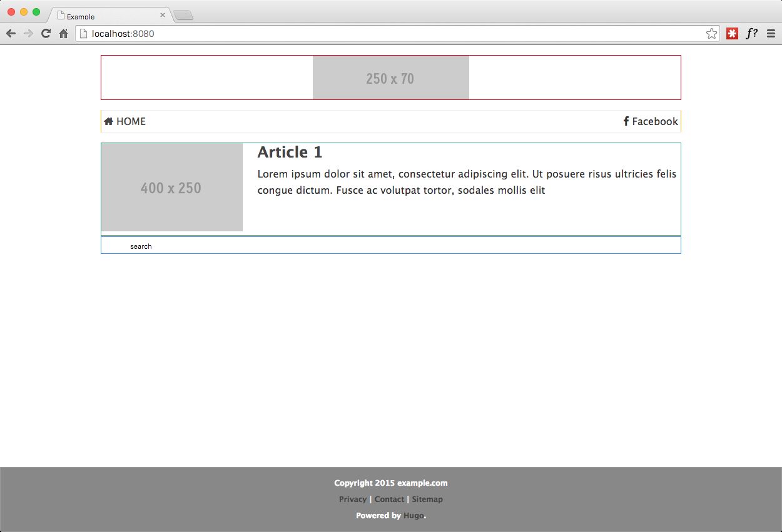This screenshot has height=532, width=782.
Task: Open the Facebook navigation link
Action: point(651,121)
